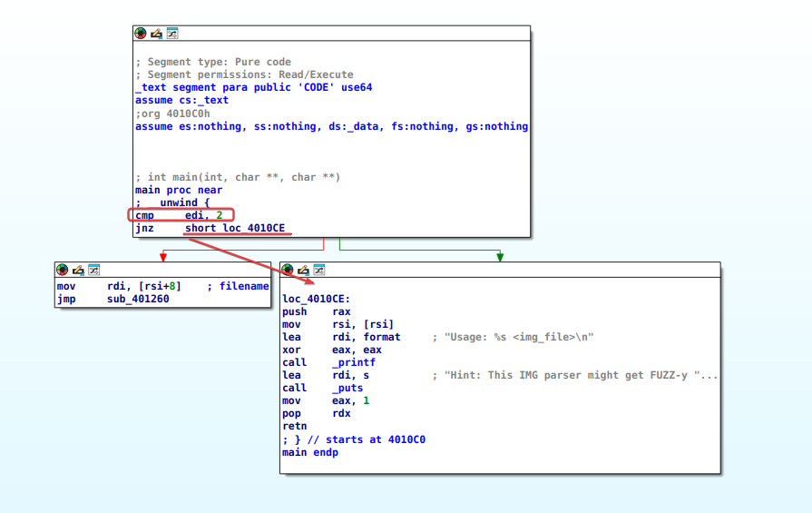Follow the 'short loc_4010CE' jump target

point(235,228)
